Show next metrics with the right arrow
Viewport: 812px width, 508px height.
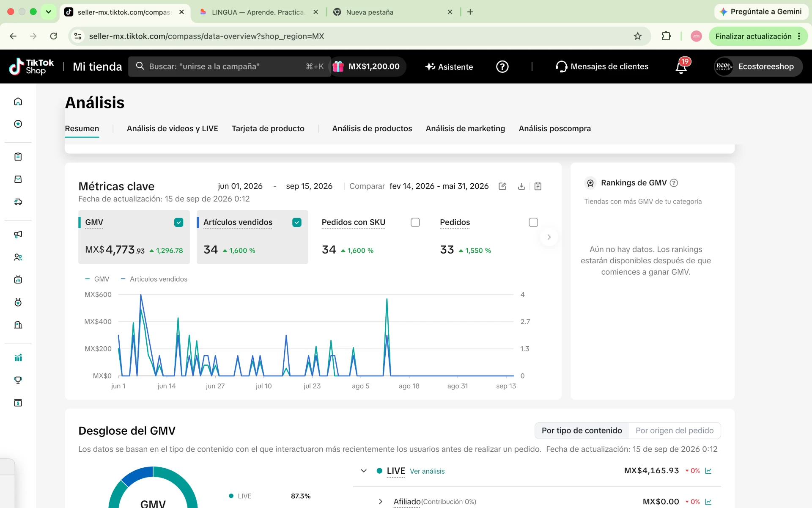pos(549,237)
